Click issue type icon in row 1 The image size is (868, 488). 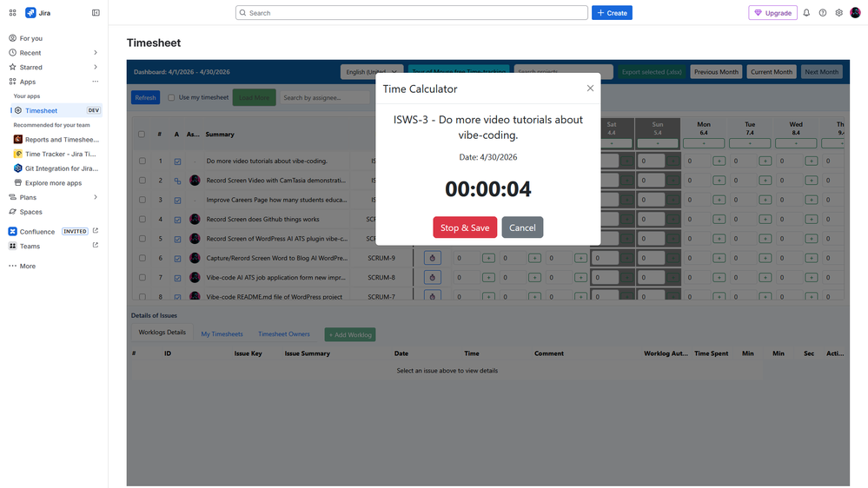click(177, 162)
